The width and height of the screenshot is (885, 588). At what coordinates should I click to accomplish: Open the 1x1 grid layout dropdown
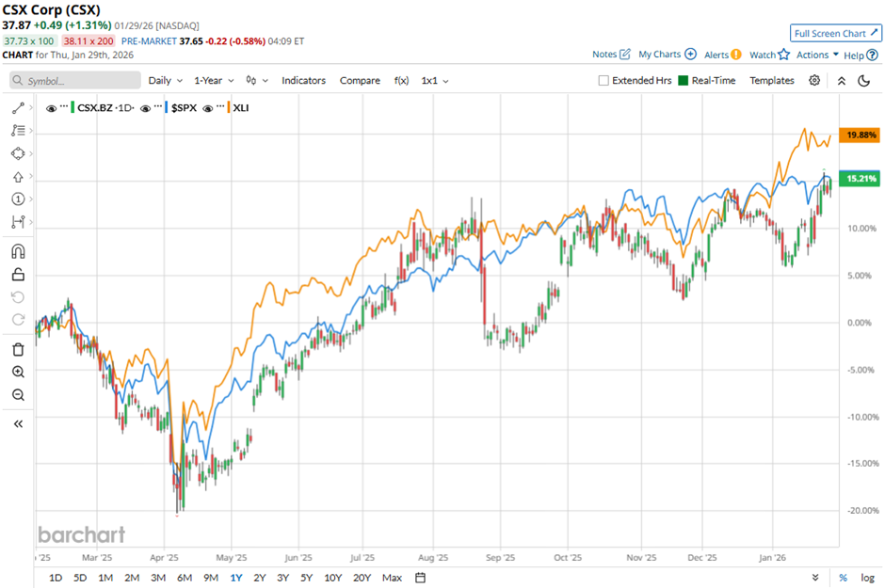[x=435, y=81]
